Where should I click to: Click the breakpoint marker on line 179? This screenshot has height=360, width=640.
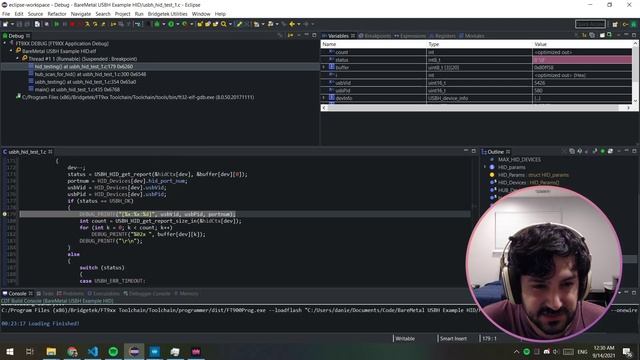(4, 214)
